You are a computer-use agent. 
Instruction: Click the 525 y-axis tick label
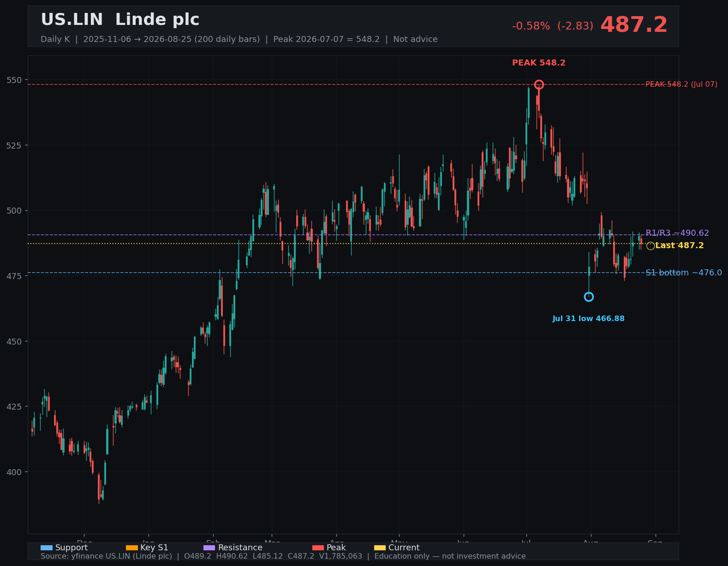click(x=14, y=145)
